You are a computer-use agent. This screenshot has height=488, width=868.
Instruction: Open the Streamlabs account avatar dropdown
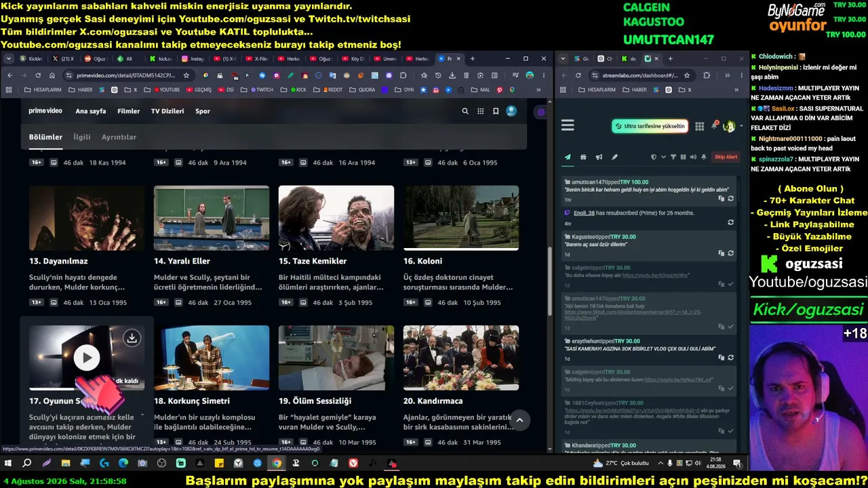732,126
